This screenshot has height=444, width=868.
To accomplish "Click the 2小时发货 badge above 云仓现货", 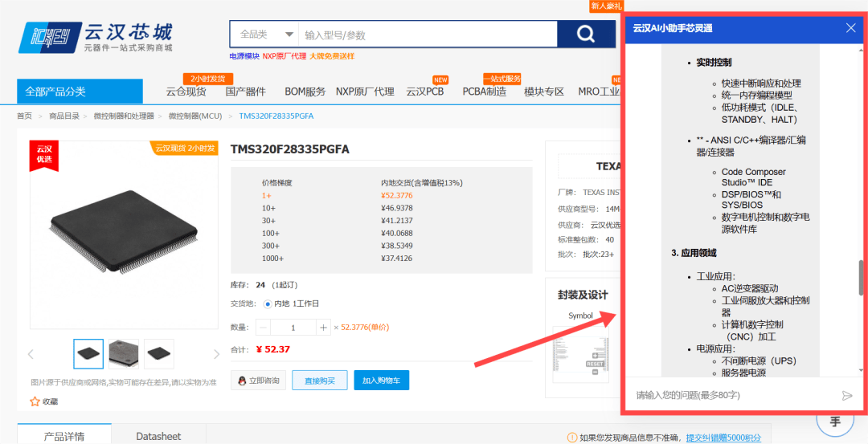I will tap(208, 79).
